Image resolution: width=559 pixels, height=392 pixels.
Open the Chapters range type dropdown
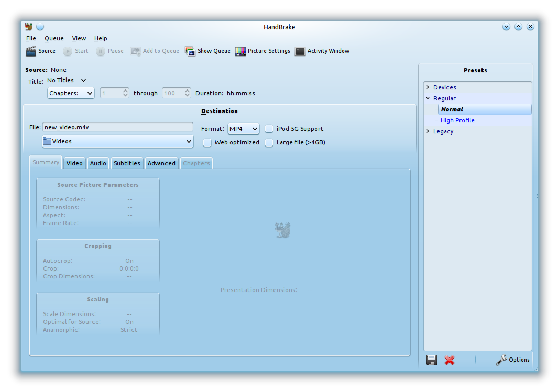coord(71,93)
